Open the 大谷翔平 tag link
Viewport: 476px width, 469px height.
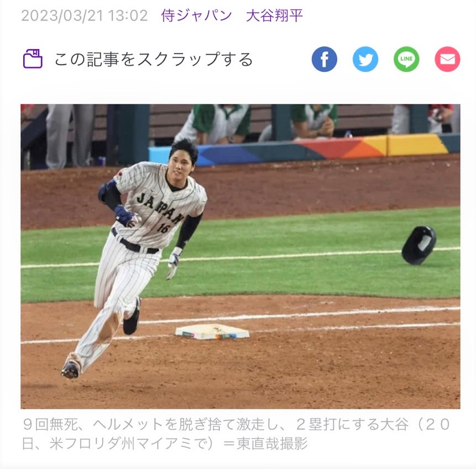click(x=274, y=15)
